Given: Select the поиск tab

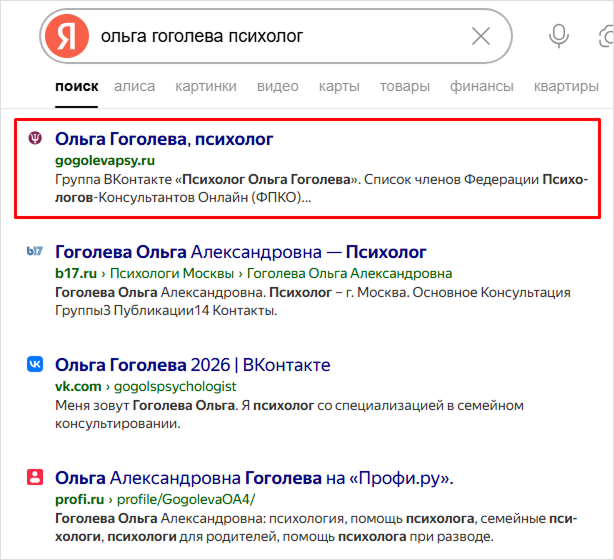Looking at the screenshot, I should 76,86.
